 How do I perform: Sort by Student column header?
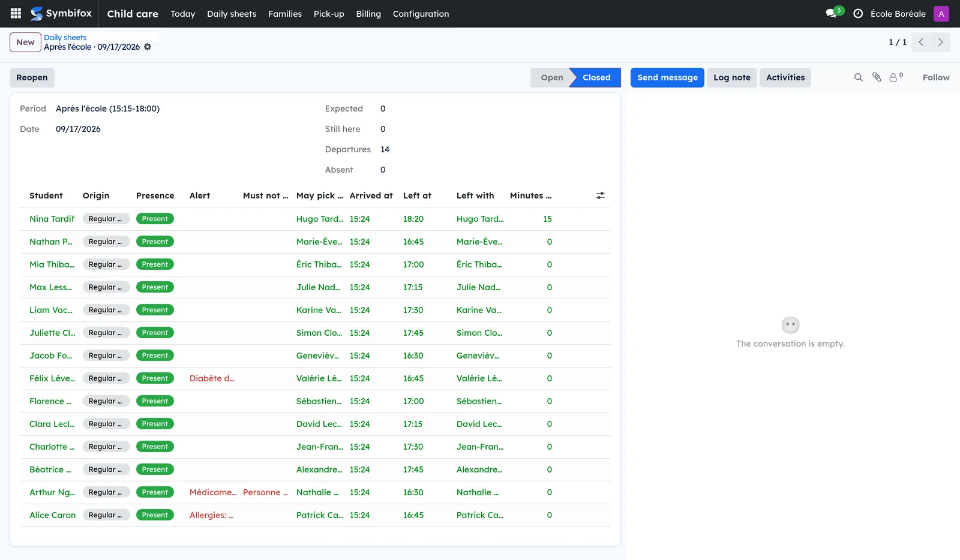click(46, 195)
